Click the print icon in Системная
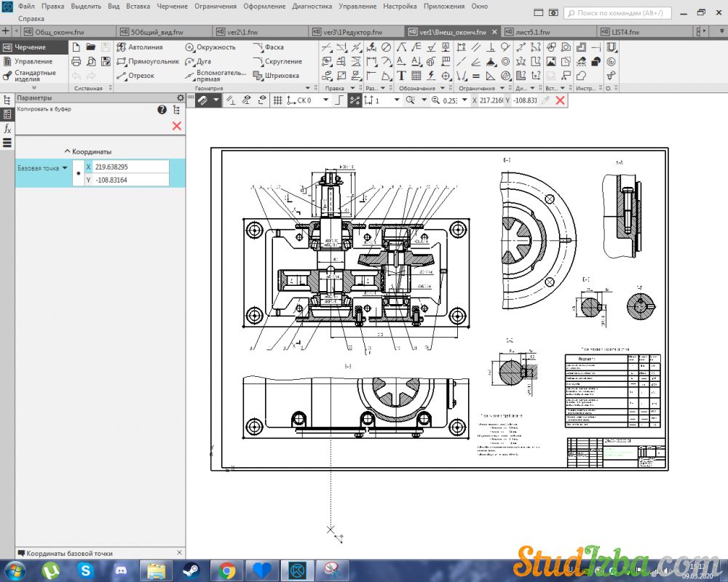The height and width of the screenshot is (582, 728). pyautogui.click(x=76, y=62)
